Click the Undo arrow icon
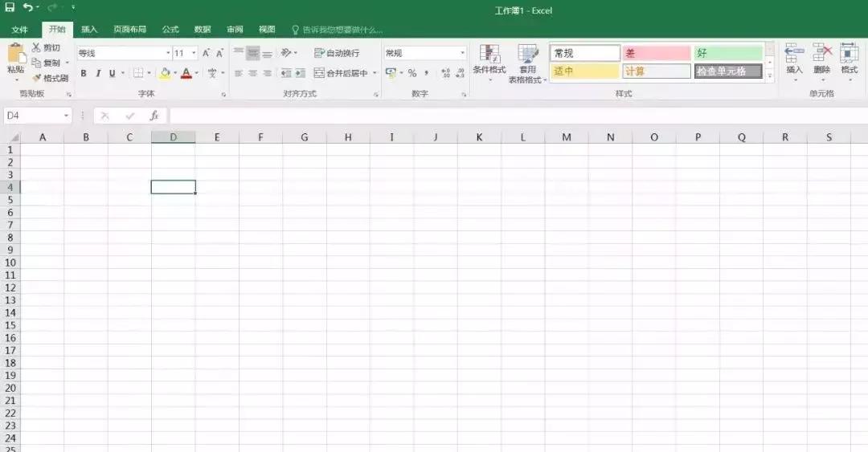The width and height of the screenshot is (868, 452). [x=27, y=7]
